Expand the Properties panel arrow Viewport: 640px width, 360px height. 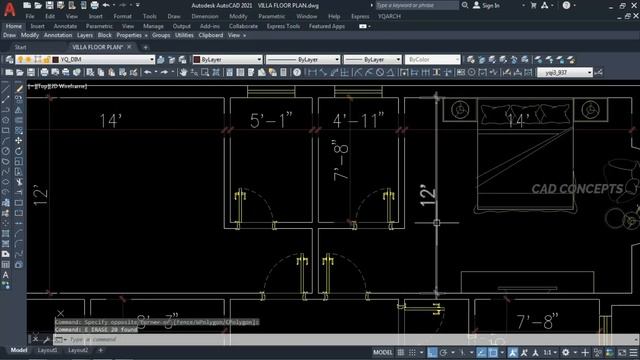tap(146, 36)
